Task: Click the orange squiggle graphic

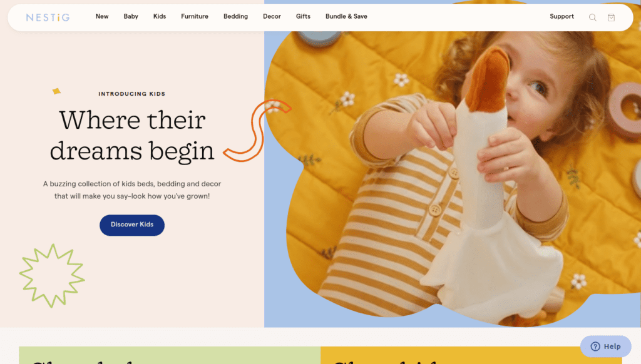Action: (x=257, y=130)
